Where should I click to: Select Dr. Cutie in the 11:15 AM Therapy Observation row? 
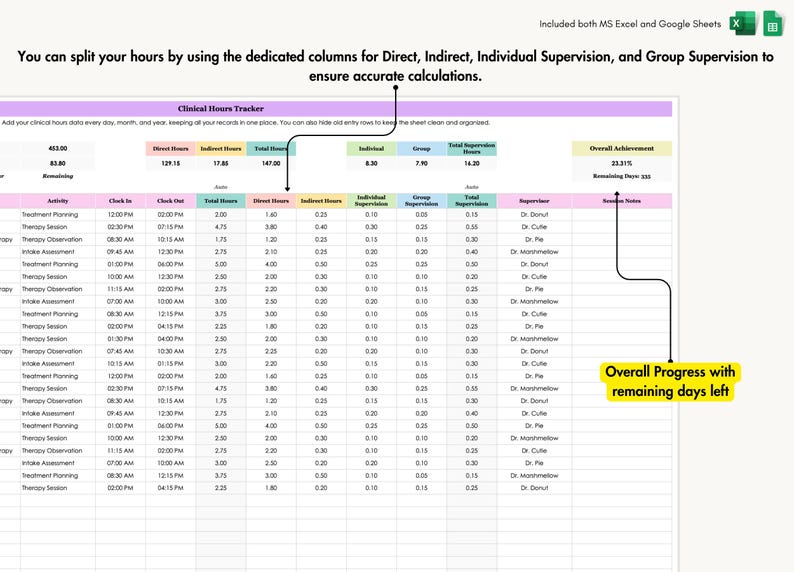click(x=534, y=451)
